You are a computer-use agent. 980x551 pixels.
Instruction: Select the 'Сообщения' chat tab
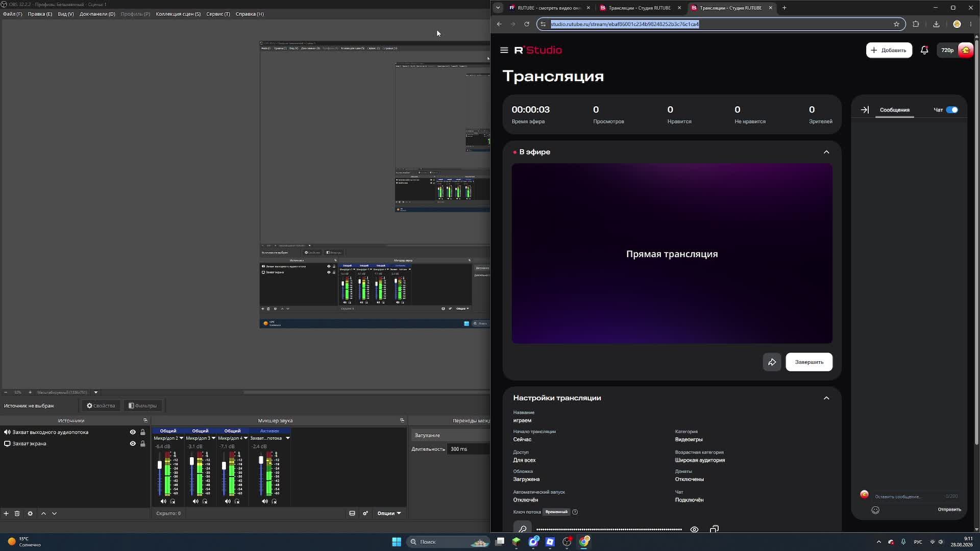(895, 110)
